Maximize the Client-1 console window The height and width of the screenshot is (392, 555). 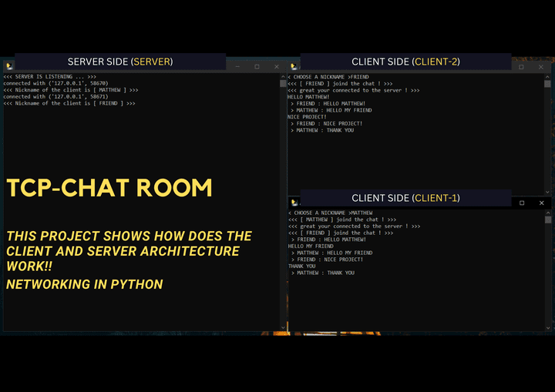[522, 203]
